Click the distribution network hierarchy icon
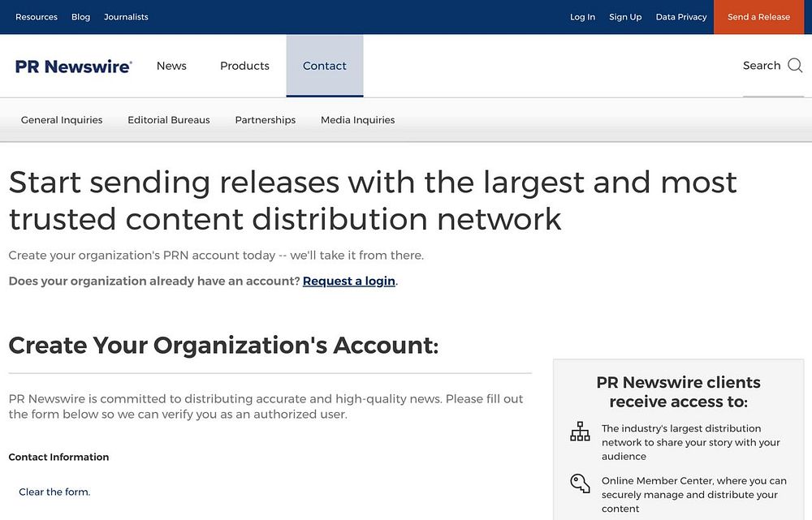 pyautogui.click(x=580, y=431)
